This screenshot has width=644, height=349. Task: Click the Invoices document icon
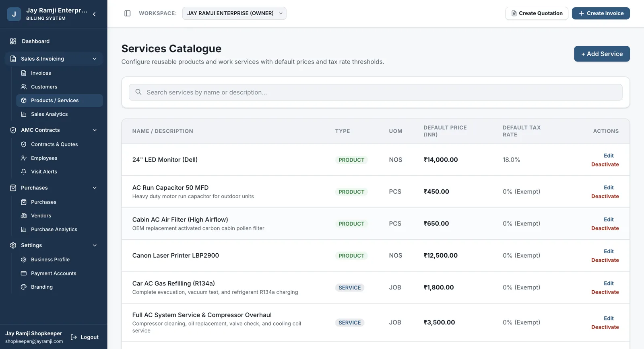[24, 73]
